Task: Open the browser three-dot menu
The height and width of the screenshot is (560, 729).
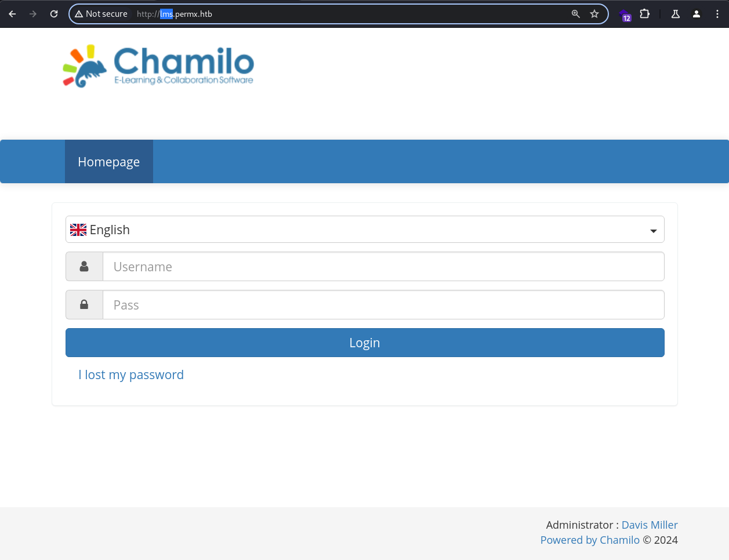Action: coord(717,14)
